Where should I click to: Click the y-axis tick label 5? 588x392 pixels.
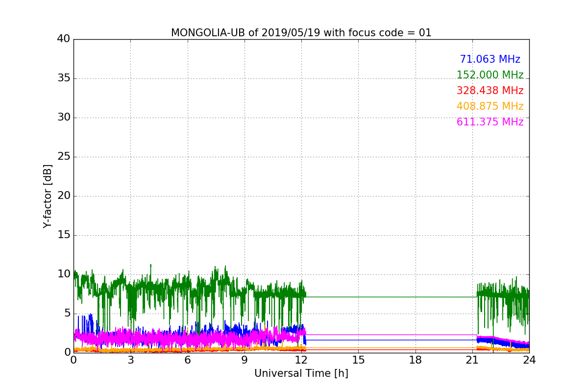67,313
